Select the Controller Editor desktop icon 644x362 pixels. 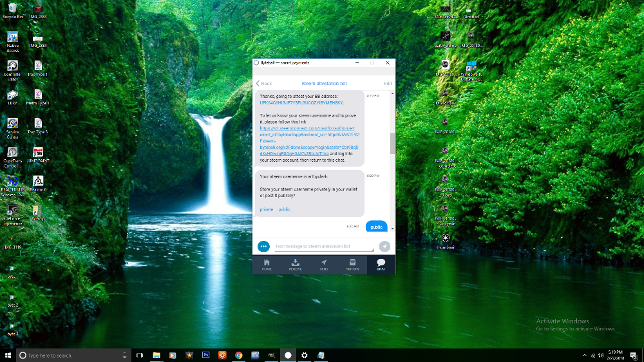tap(13, 71)
